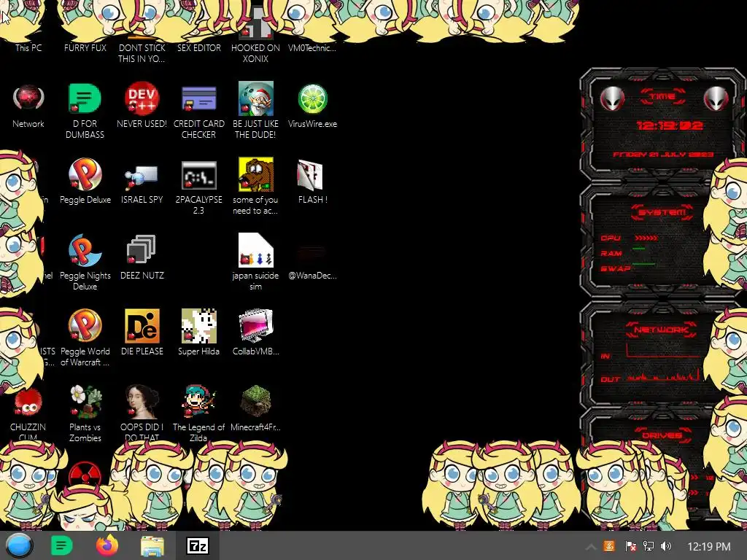Open the network tray icon
This screenshot has height=560, width=747.
(x=649, y=546)
